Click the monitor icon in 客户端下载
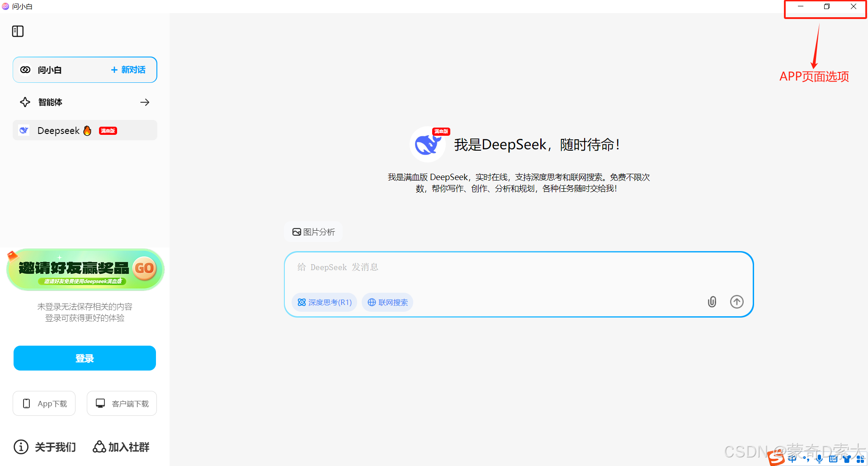This screenshot has width=868, height=466. pos(100,403)
